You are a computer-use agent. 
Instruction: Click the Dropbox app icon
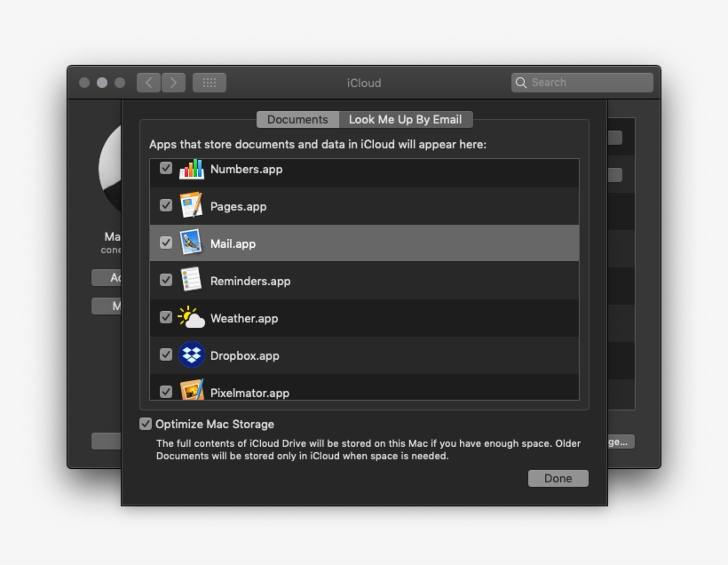(x=192, y=355)
